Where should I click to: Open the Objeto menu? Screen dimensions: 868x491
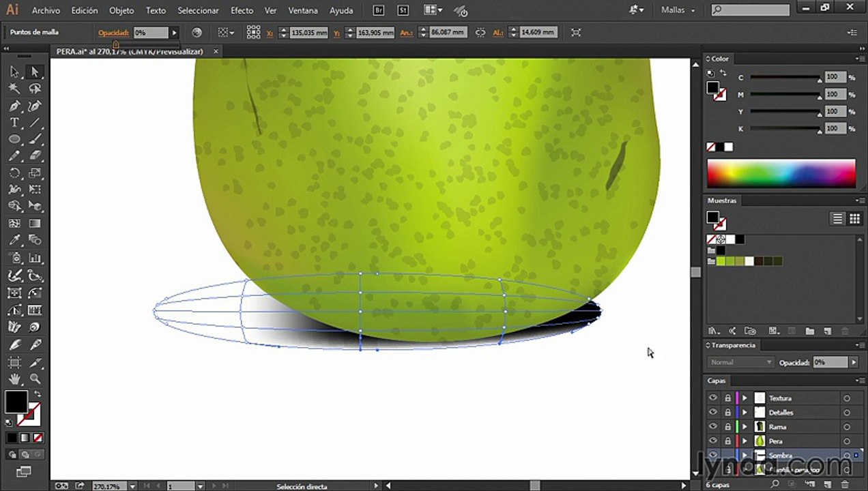click(121, 10)
